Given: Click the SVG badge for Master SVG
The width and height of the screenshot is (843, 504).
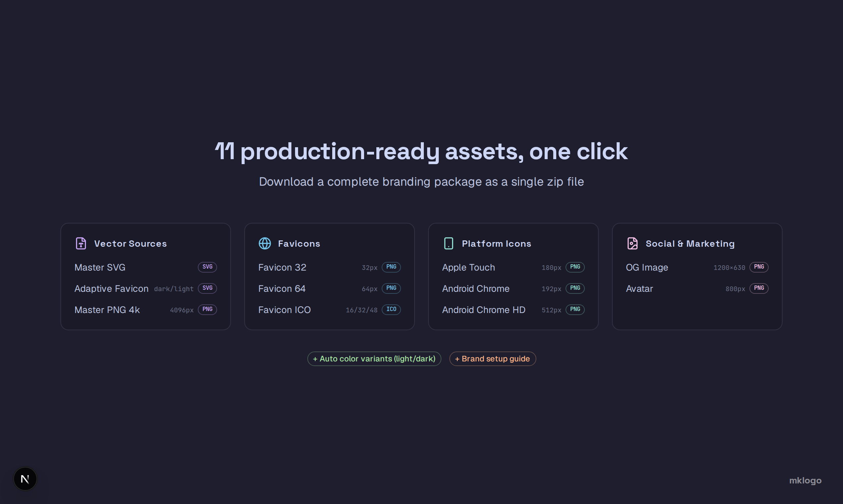Looking at the screenshot, I should point(207,267).
